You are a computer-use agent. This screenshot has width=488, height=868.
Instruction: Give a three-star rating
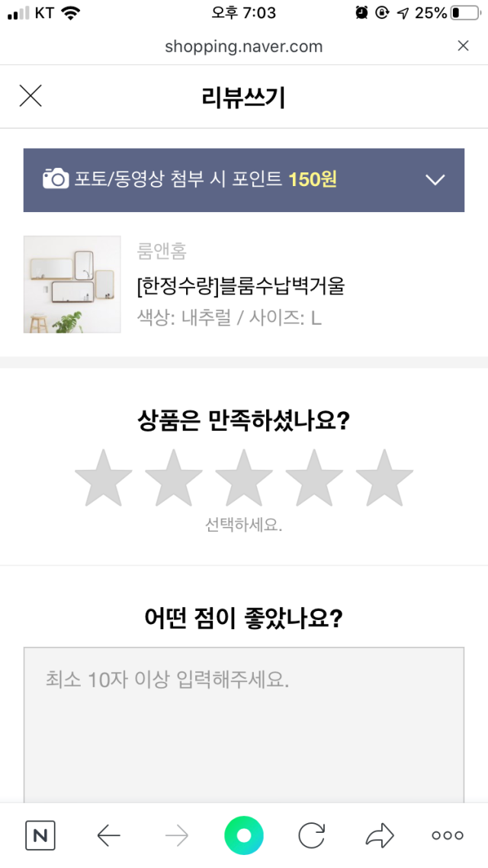point(244,478)
